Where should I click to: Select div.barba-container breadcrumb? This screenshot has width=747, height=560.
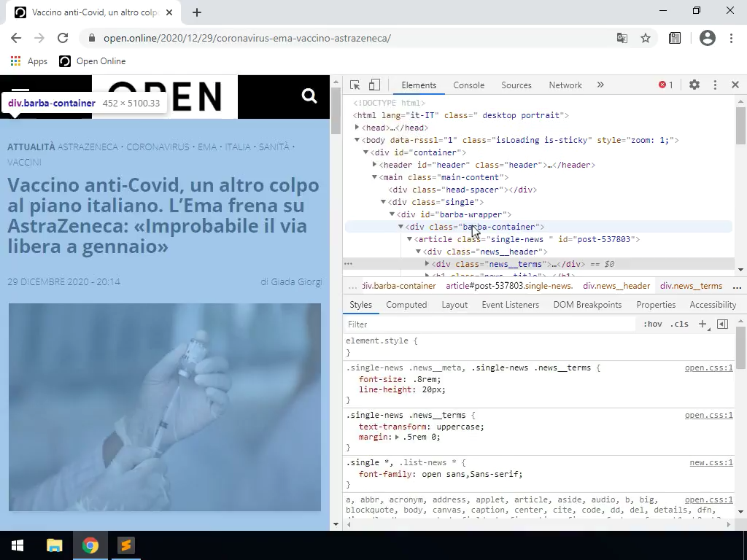pos(398,286)
